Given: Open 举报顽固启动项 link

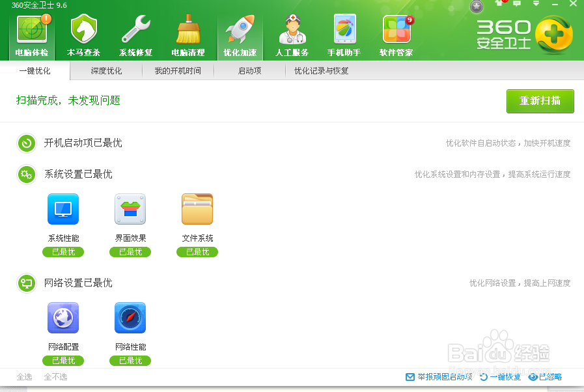Looking at the screenshot, I should click(439, 377).
